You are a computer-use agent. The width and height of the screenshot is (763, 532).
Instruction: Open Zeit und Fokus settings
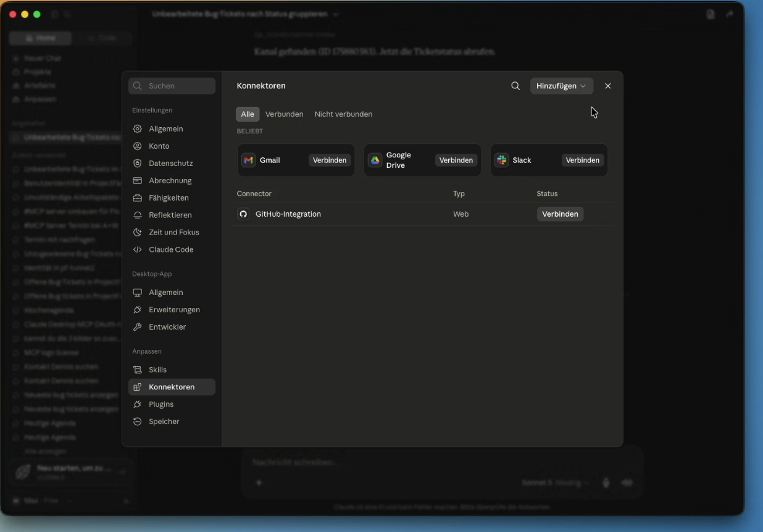pyautogui.click(x=172, y=233)
